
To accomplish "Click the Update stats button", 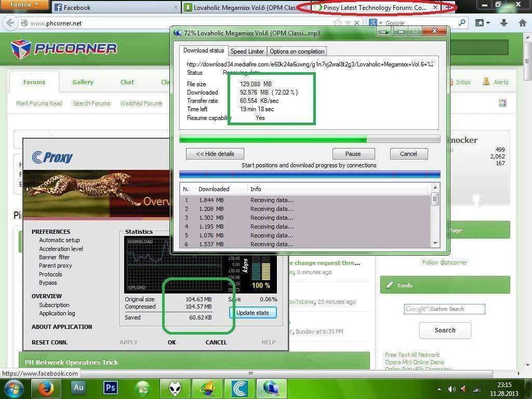I will click(253, 313).
